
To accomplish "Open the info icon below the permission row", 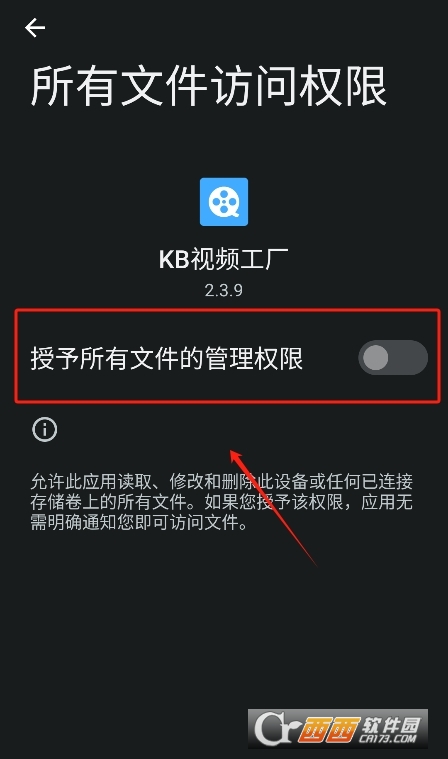I will click(x=45, y=429).
